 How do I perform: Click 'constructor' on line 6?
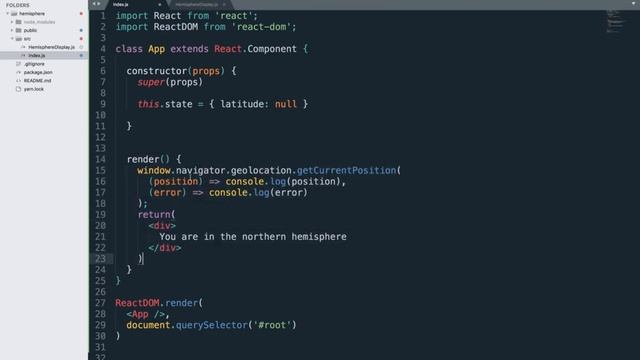point(157,71)
